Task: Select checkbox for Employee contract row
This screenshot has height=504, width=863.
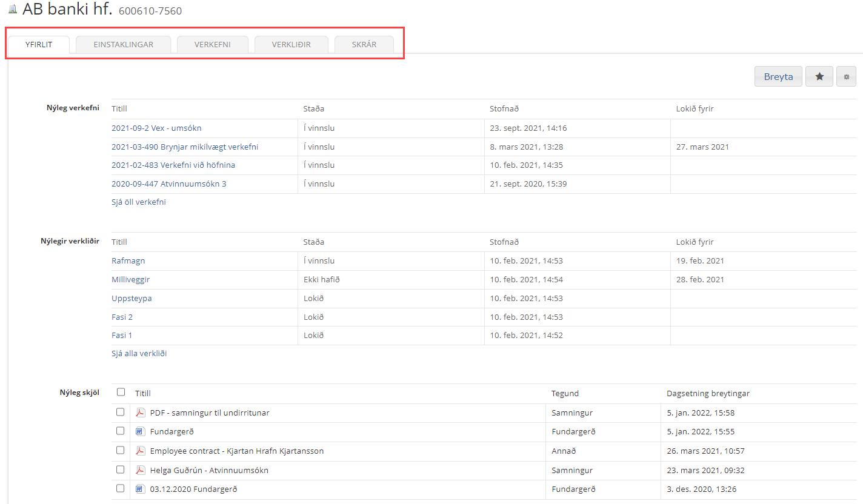Action: tap(121, 451)
